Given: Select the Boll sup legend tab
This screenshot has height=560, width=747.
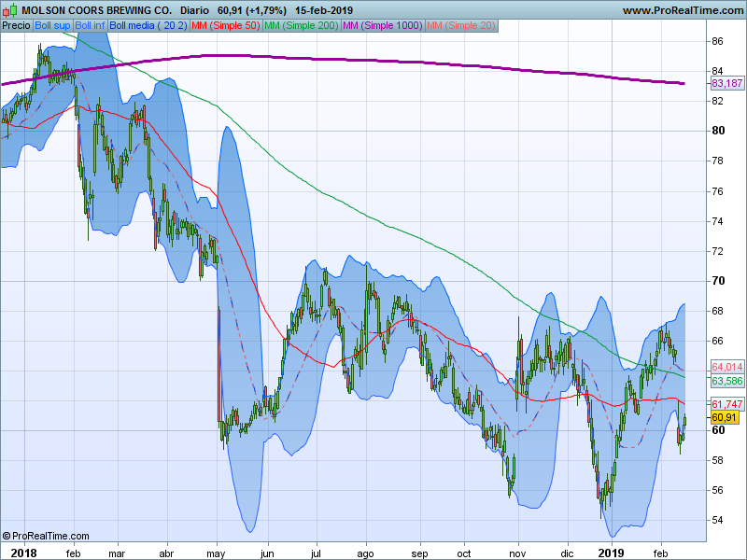Looking at the screenshot, I should [52, 26].
